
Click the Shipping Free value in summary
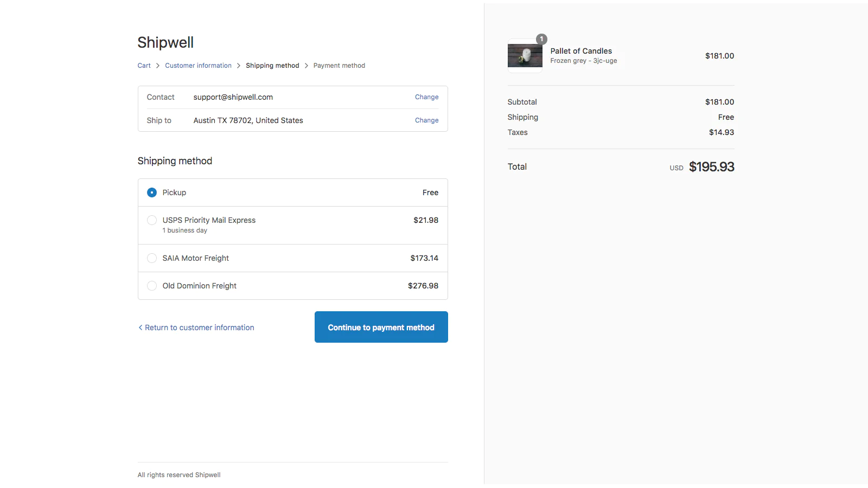pos(726,117)
